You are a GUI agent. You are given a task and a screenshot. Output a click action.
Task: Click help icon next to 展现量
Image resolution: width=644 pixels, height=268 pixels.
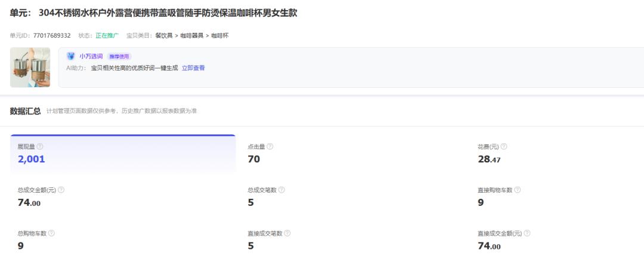click(40, 146)
